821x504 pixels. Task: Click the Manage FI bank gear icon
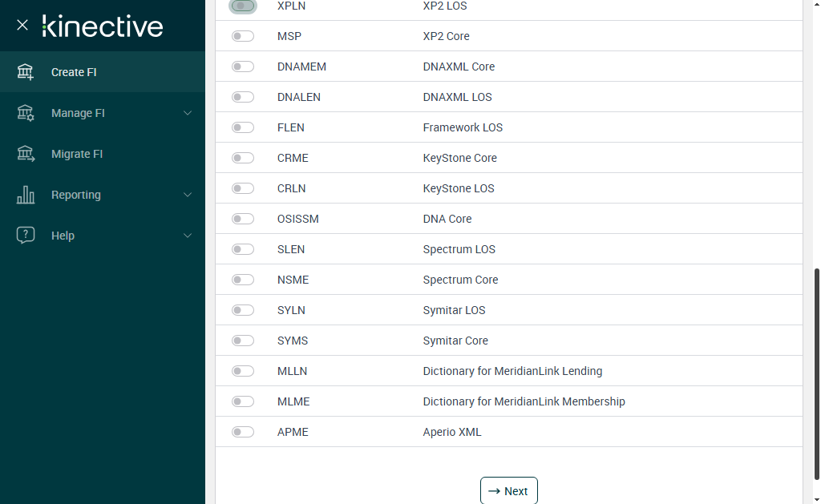[x=25, y=112]
